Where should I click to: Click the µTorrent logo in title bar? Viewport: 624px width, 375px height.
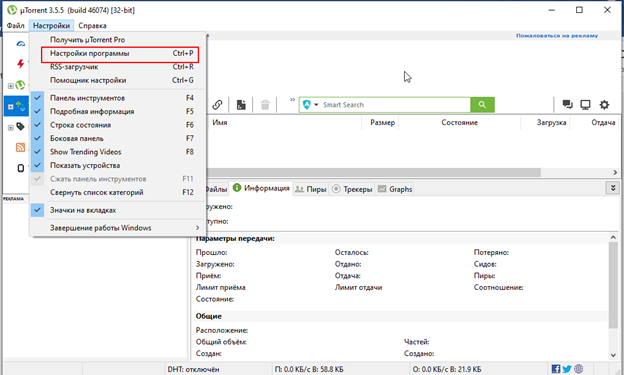point(12,10)
